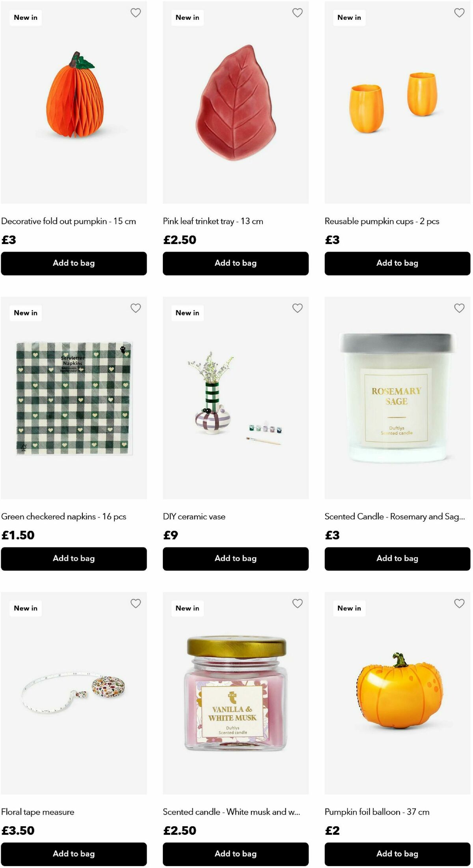
Task: Open Green checkered napkins product title
Action: 64,517
